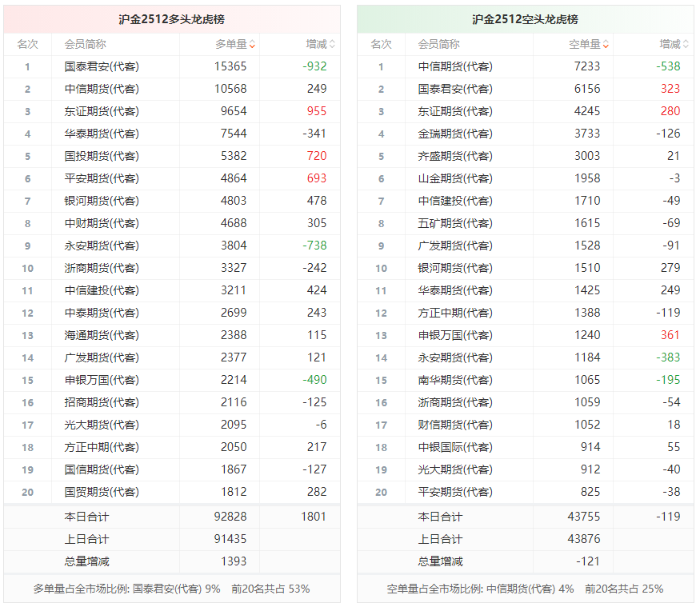Click long volume value 15365
Image resolution: width=700 pixels, height=607 pixels.
pos(230,66)
